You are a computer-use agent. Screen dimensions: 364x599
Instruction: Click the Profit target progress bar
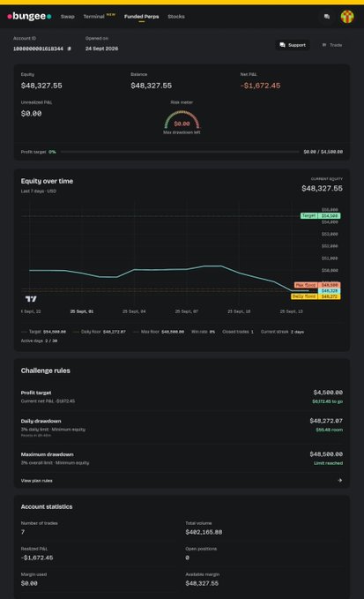180,152
